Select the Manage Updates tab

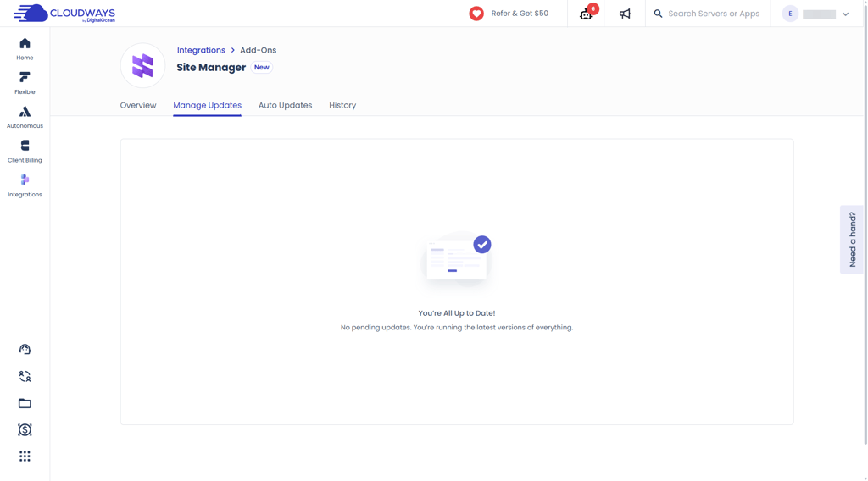point(207,105)
